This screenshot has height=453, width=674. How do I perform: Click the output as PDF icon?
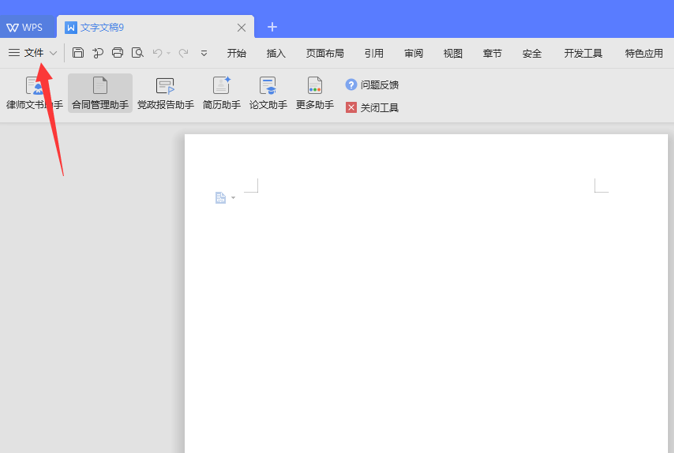98,53
